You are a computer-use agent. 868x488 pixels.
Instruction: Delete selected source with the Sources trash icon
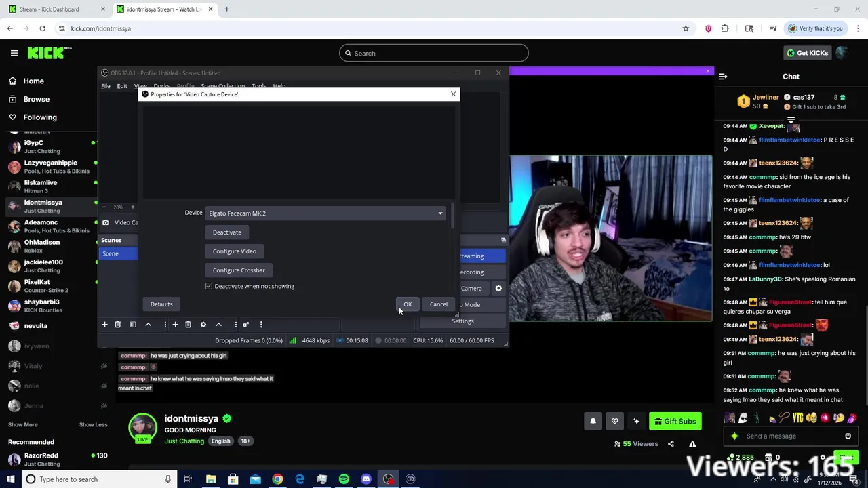click(x=188, y=325)
